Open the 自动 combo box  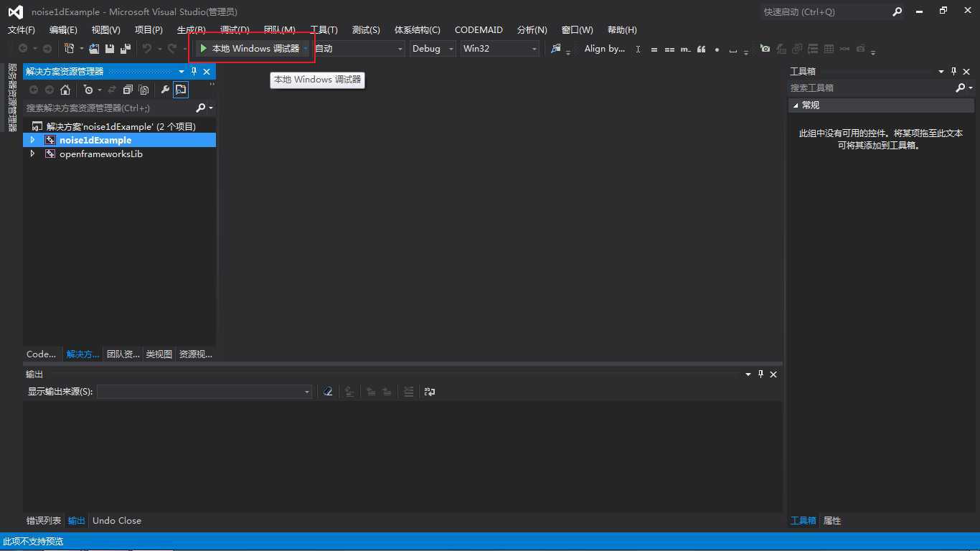359,49
